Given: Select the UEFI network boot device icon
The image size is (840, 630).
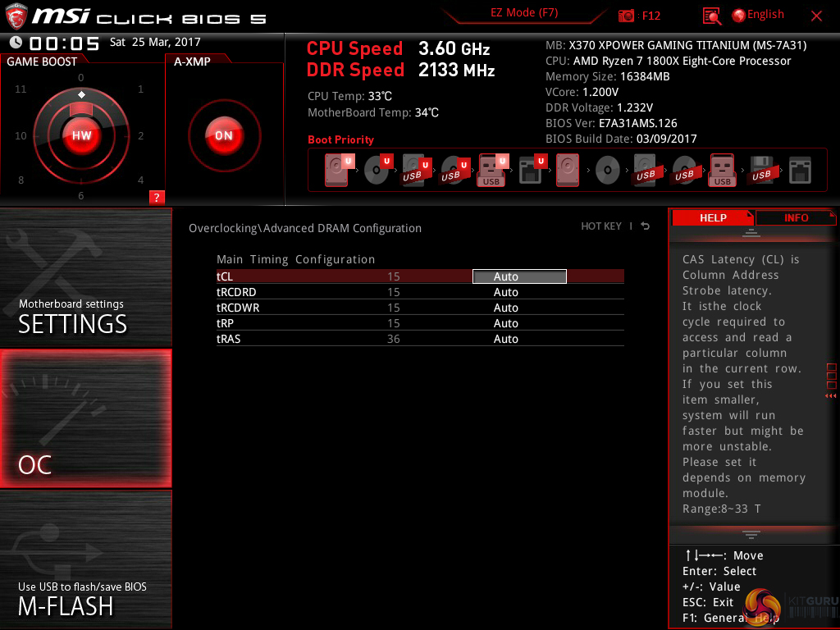Looking at the screenshot, I should click(532, 170).
